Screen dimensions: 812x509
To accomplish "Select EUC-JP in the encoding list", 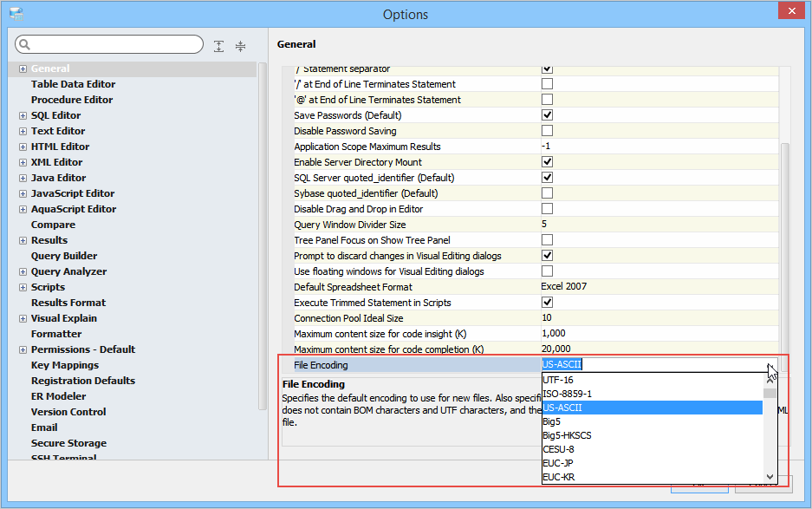I will click(559, 463).
